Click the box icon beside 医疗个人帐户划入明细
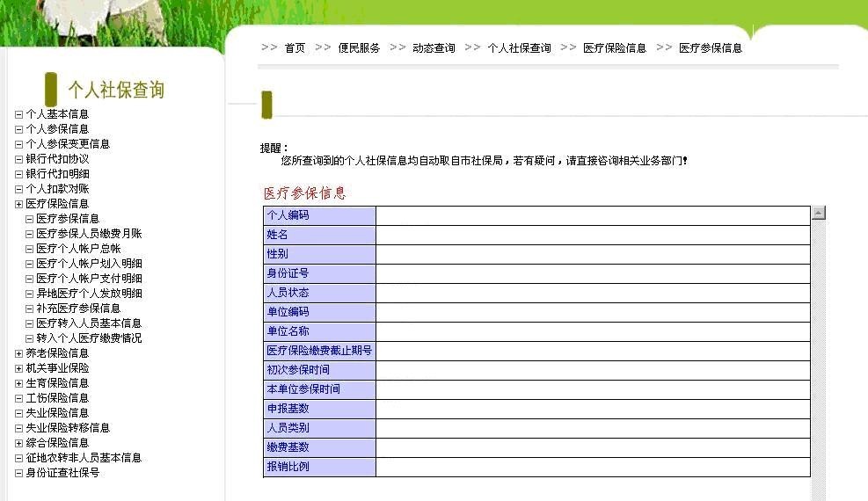868x501 pixels. pos(30,264)
